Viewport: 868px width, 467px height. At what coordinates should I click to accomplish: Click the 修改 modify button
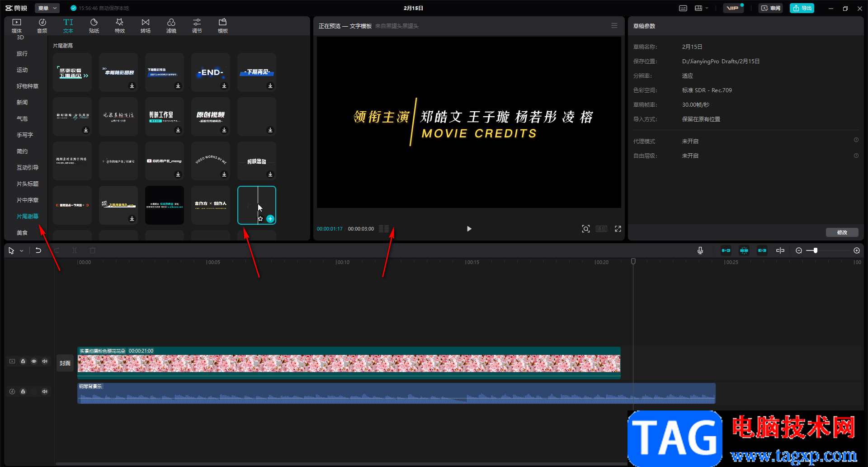(842, 232)
